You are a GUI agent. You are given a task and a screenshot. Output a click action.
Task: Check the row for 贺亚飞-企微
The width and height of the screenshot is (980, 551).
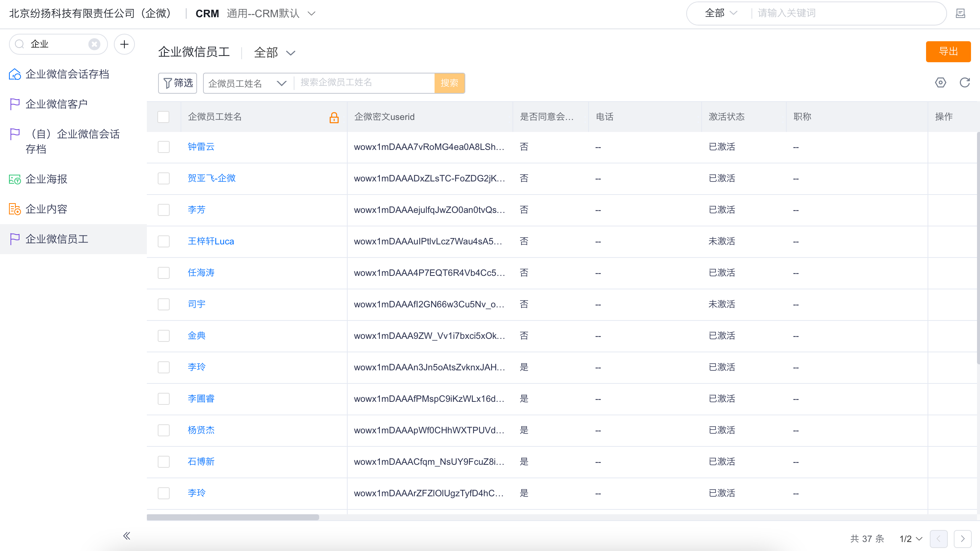164,178
